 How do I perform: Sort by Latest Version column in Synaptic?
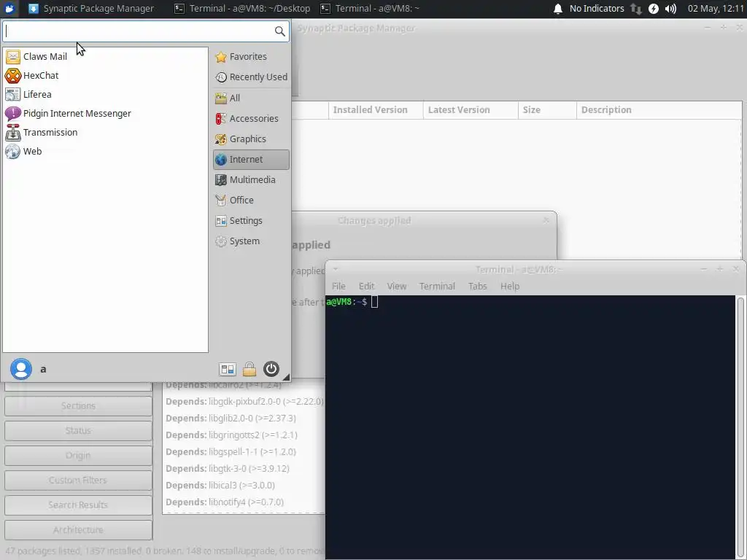[471, 110]
